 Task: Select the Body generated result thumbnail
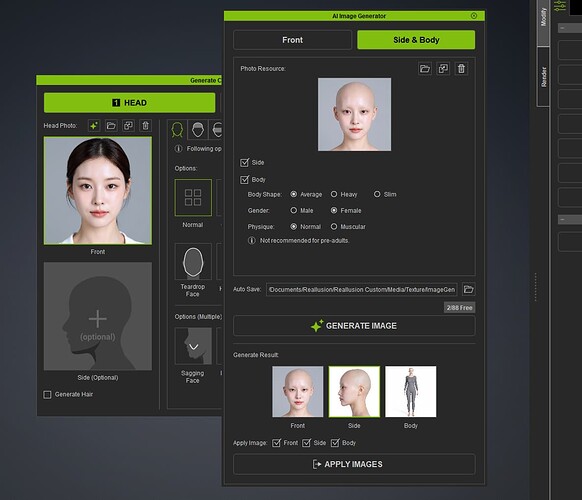click(411, 392)
